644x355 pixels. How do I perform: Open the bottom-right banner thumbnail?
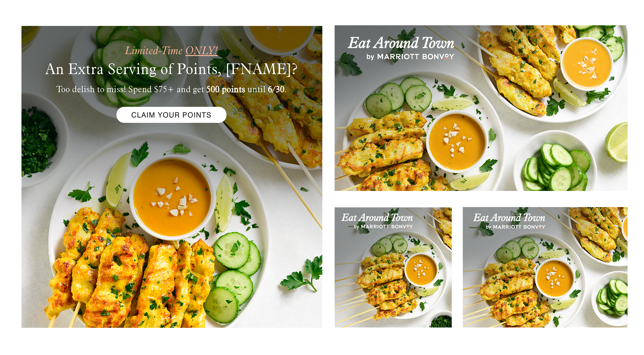pyautogui.click(x=545, y=267)
